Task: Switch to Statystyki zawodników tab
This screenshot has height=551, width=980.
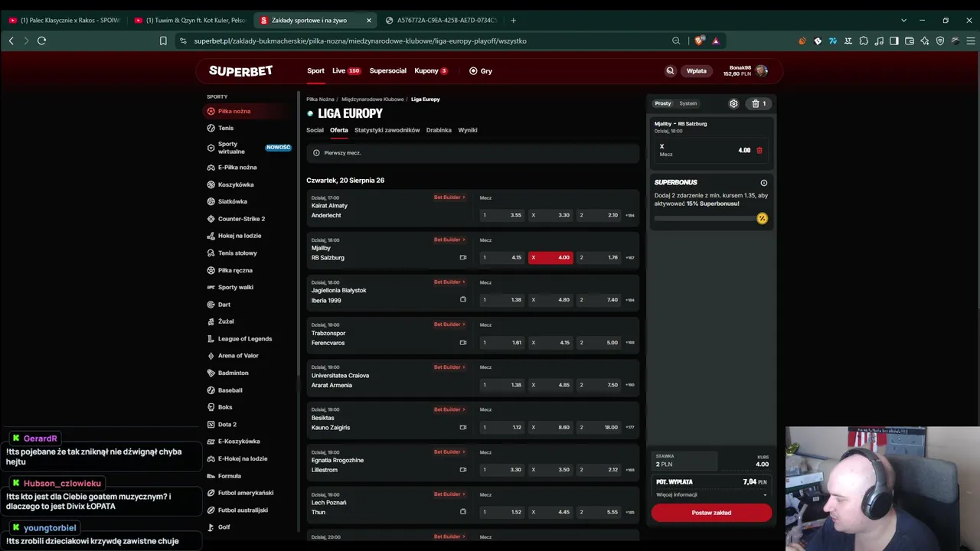Action: [x=387, y=130]
